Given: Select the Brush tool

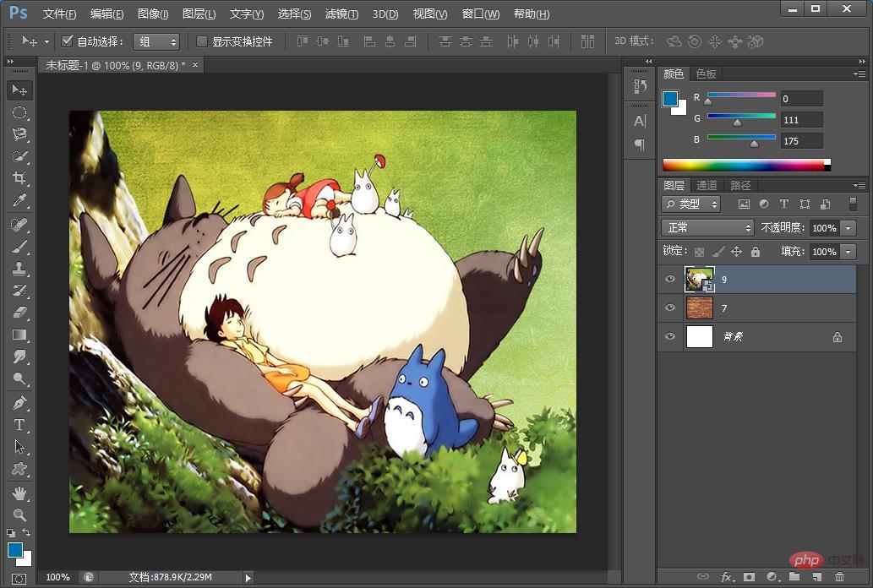Looking at the screenshot, I should [x=19, y=247].
